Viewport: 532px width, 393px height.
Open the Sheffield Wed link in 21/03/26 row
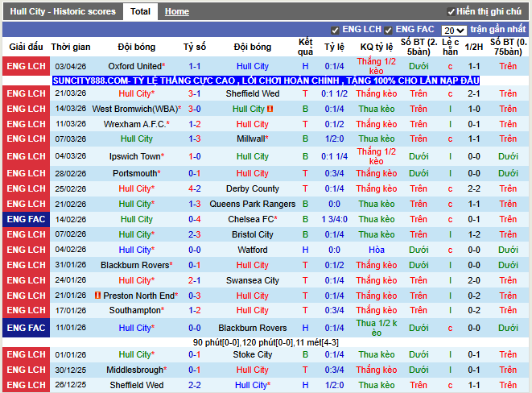point(252,93)
